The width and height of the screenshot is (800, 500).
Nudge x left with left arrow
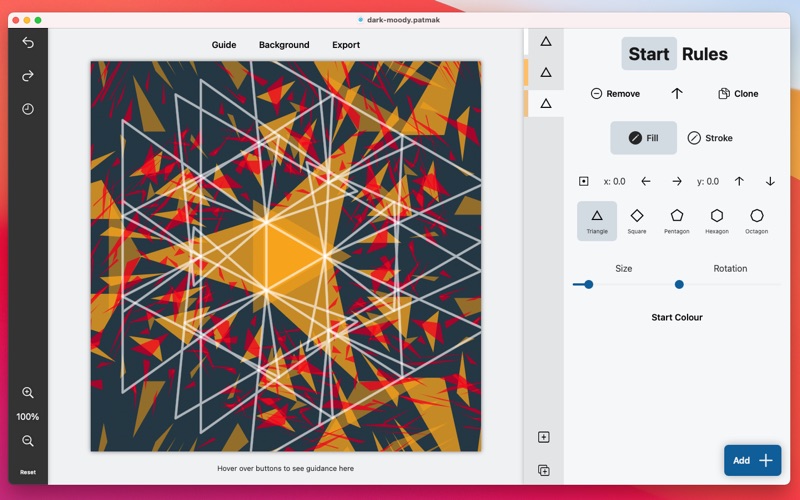click(646, 181)
